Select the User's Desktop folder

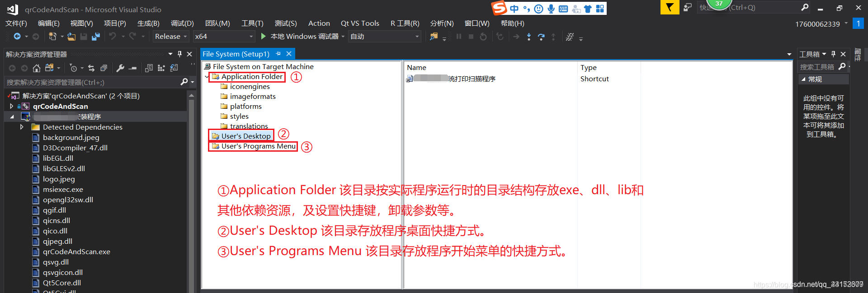point(245,136)
